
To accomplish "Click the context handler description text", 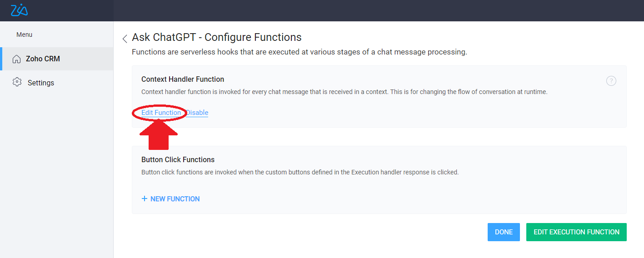I will click(x=344, y=92).
